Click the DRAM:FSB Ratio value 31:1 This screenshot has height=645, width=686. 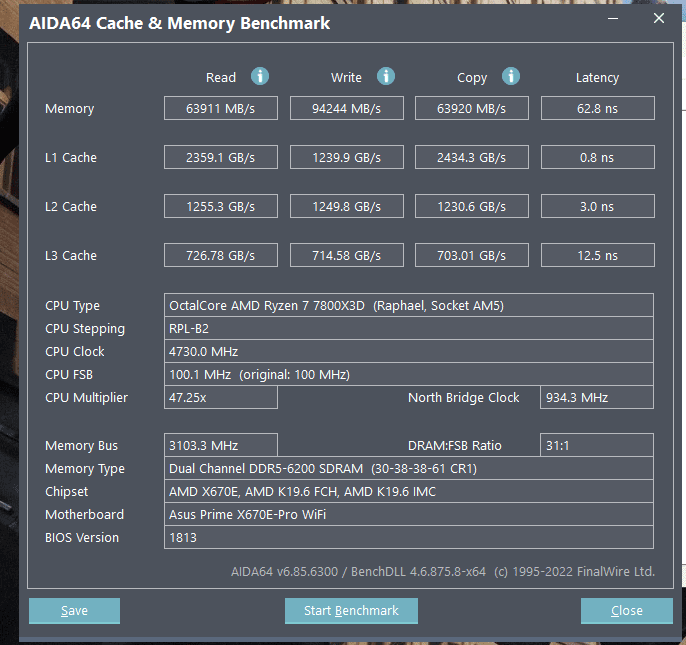[x=597, y=445]
